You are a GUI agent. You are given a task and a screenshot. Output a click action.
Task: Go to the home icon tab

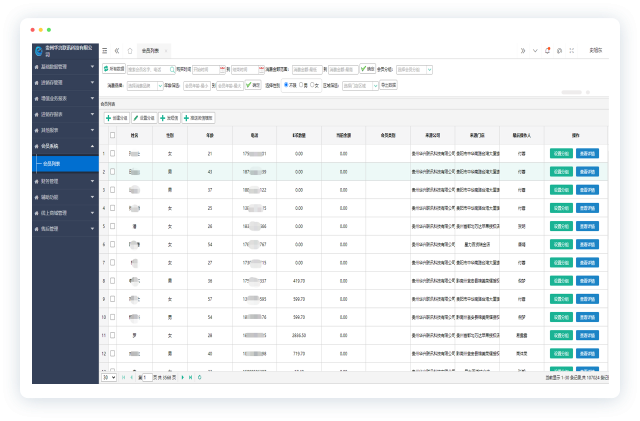pos(130,51)
